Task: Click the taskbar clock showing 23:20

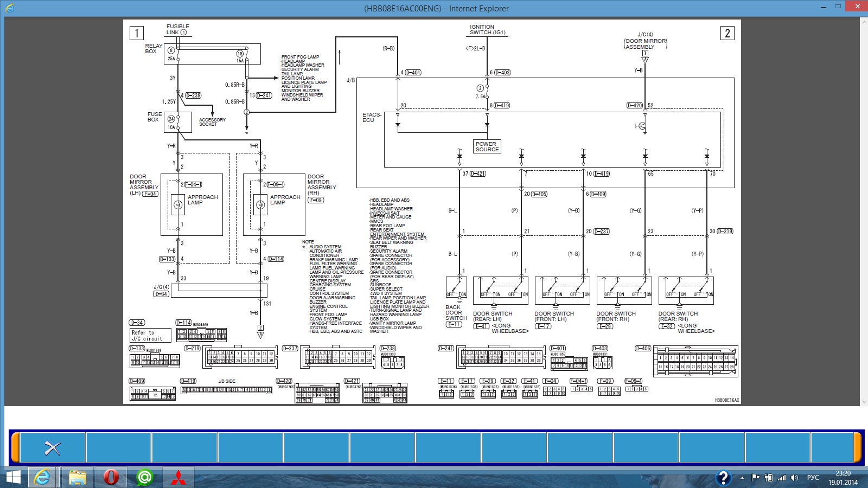Action: [x=843, y=478]
